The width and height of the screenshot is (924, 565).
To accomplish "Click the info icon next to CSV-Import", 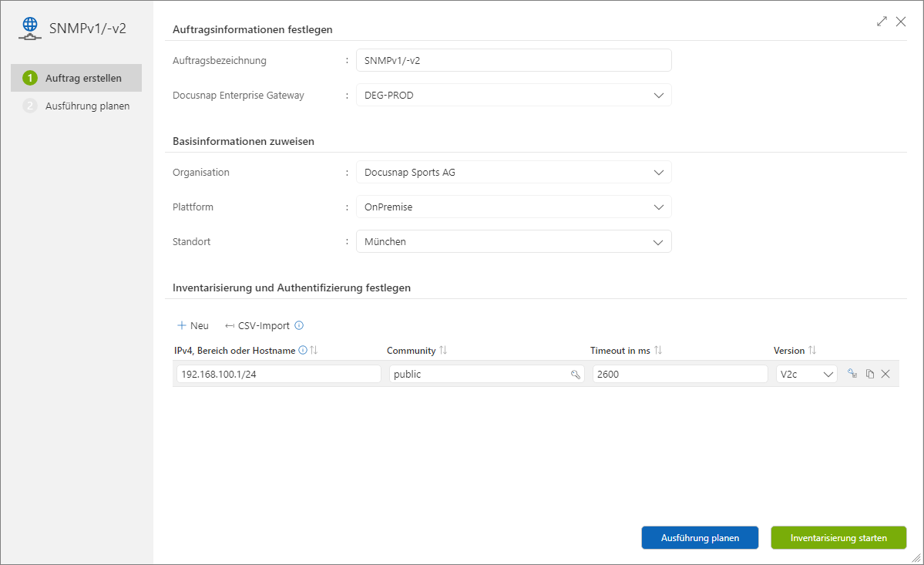I will click(x=299, y=325).
